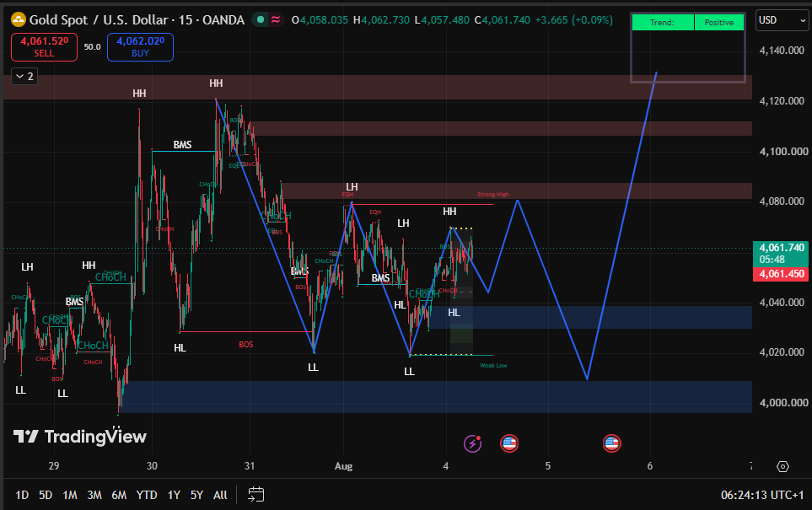This screenshot has height=510, width=812.
Task: Select the 1Y time range
Action: 174,495
